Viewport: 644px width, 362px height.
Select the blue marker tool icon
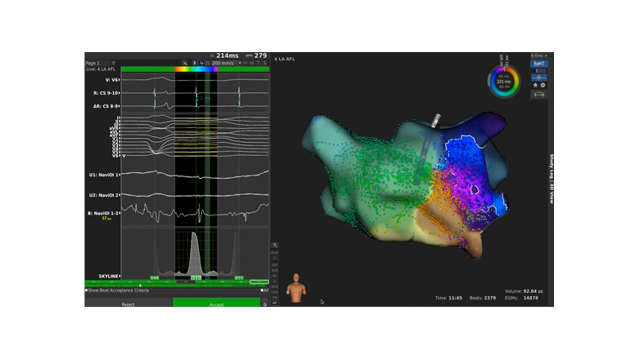pos(195,63)
